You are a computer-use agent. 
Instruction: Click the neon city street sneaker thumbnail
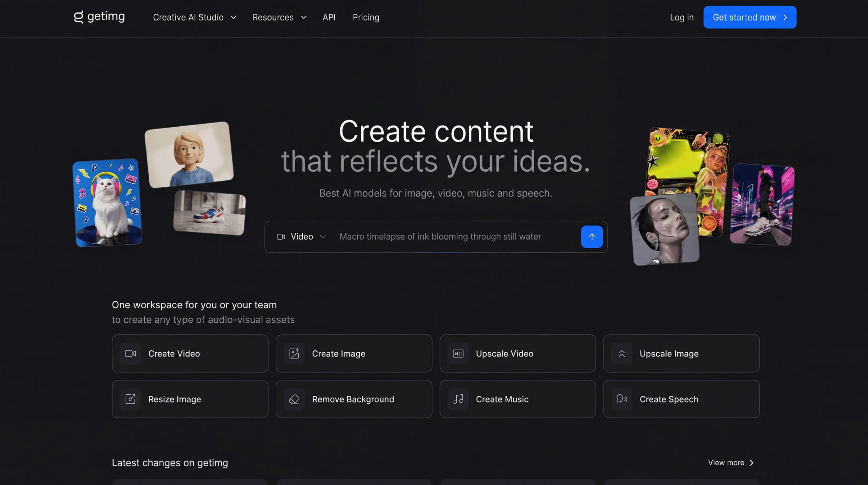(762, 204)
